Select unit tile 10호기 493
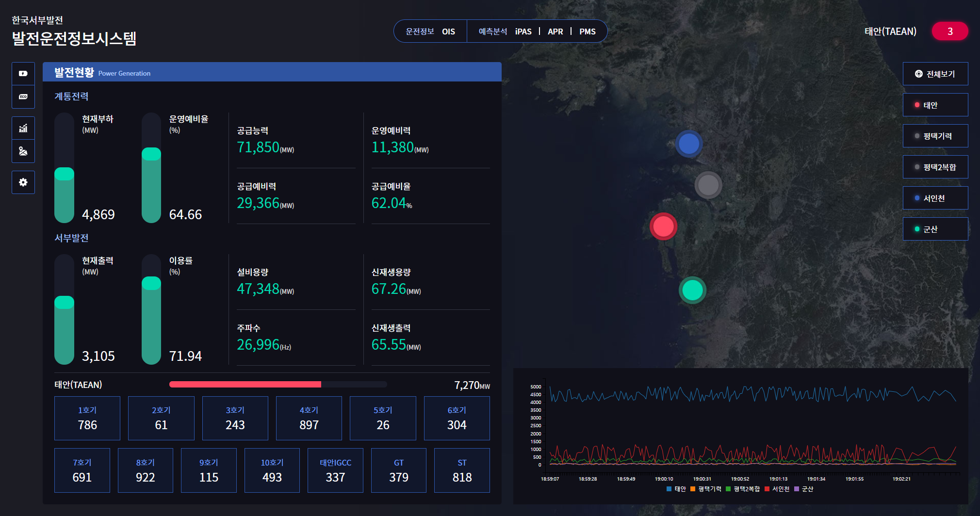Screen dimensions: 980x516 click(x=272, y=470)
